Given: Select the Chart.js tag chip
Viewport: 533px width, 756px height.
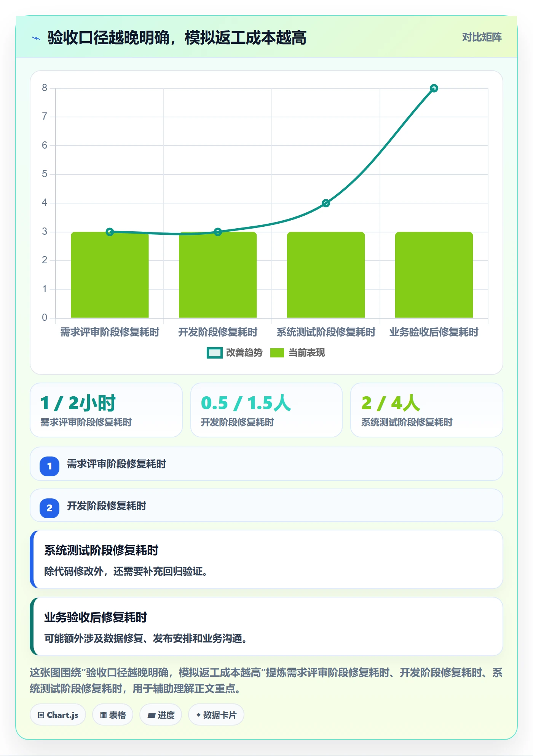Looking at the screenshot, I should pyautogui.click(x=58, y=715).
